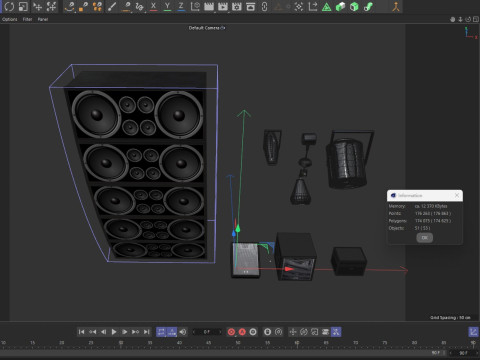Click timeline ruler at frame 60

point(296,343)
